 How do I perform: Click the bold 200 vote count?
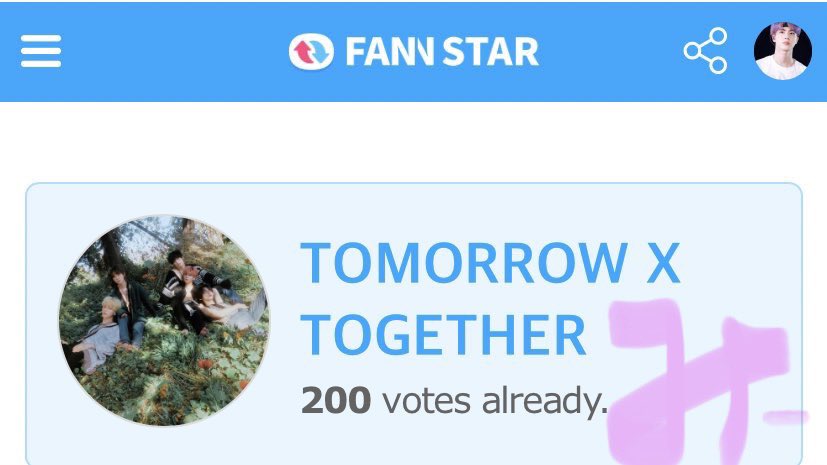tap(336, 401)
